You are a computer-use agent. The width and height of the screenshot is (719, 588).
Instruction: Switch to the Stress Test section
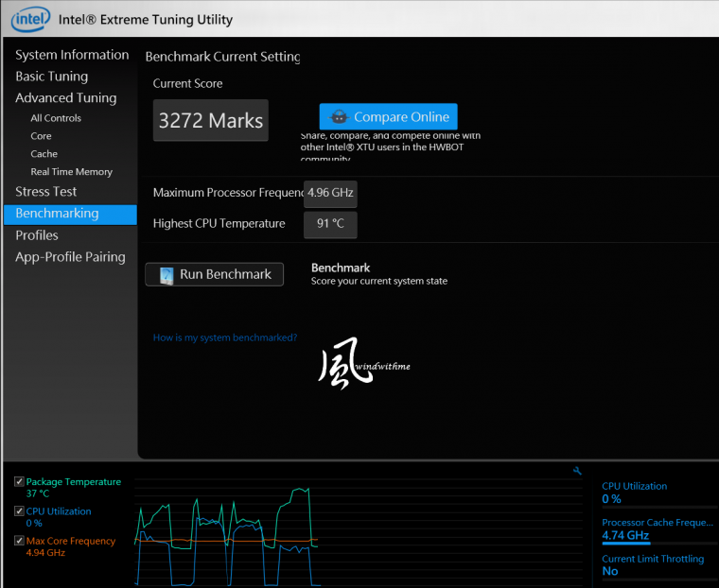click(x=46, y=192)
